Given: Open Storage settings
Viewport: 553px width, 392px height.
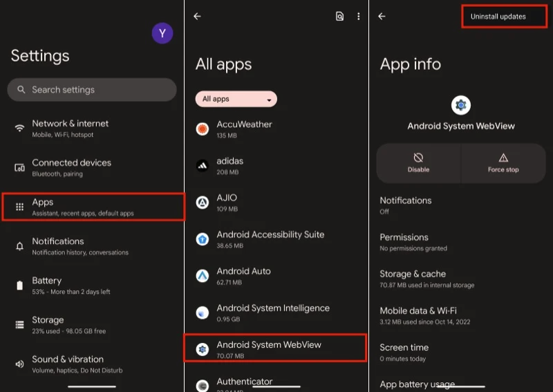Looking at the screenshot, I should [x=92, y=325].
